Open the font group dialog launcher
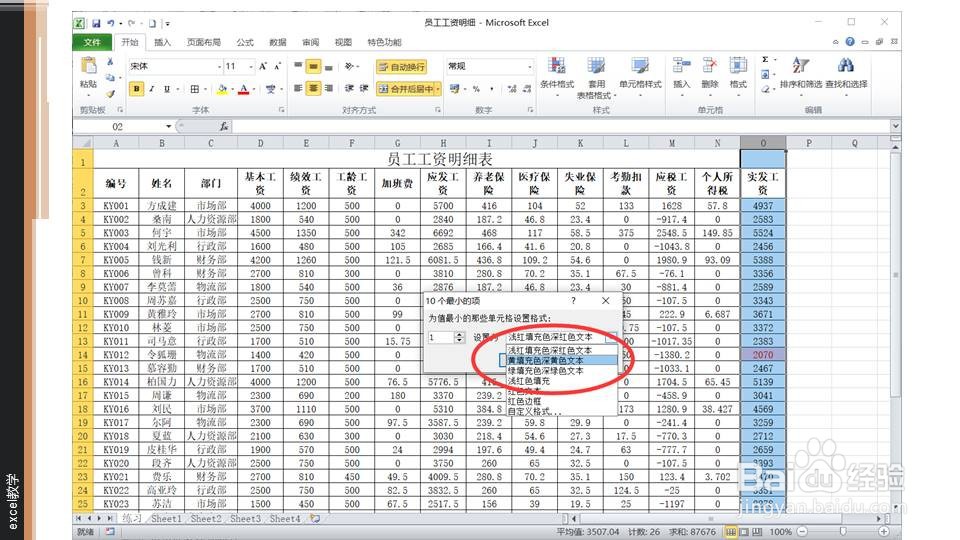Screen dimensions: 960x540 pyautogui.click(x=281, y=110)
